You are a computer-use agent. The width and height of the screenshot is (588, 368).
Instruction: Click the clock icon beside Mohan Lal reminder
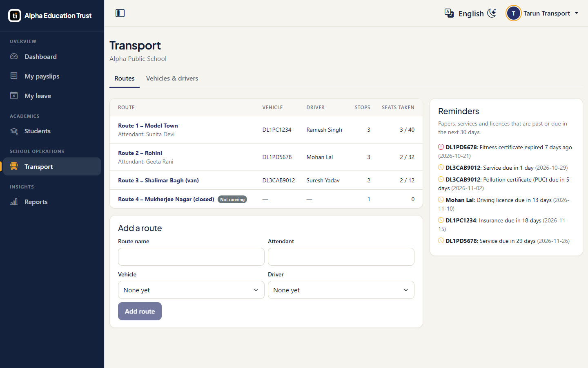pos(441,200)
